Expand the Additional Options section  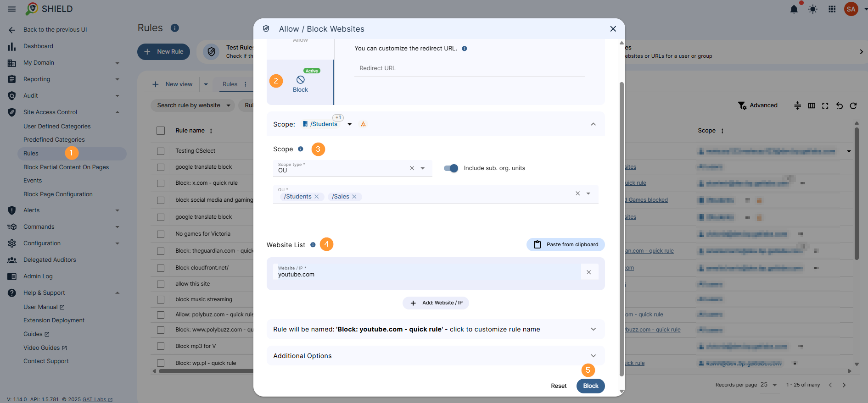436,356
